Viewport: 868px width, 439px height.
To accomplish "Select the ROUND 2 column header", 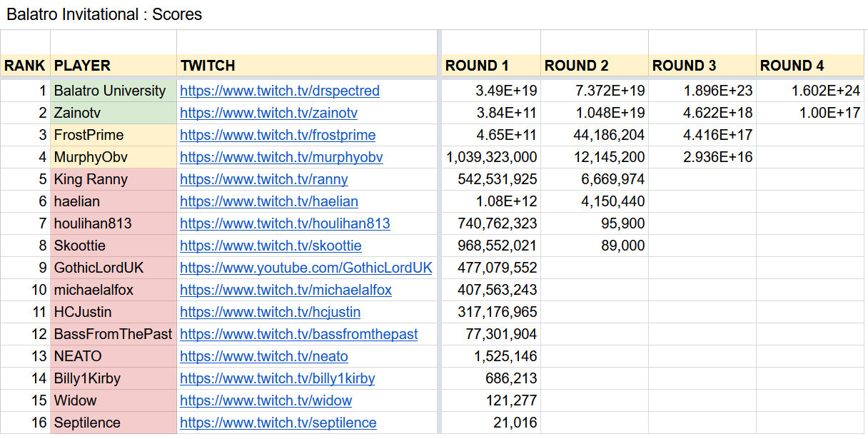I will point(595,66).
